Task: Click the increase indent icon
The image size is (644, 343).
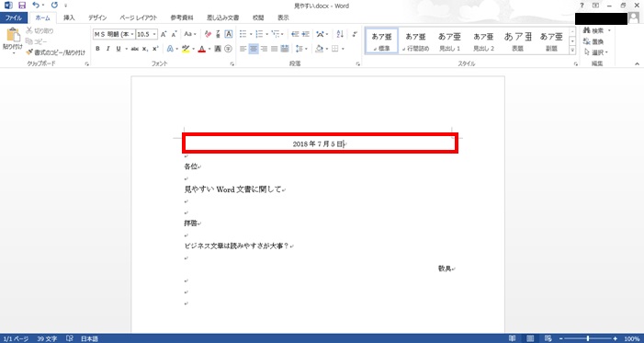Action: (x=305, y=34)
